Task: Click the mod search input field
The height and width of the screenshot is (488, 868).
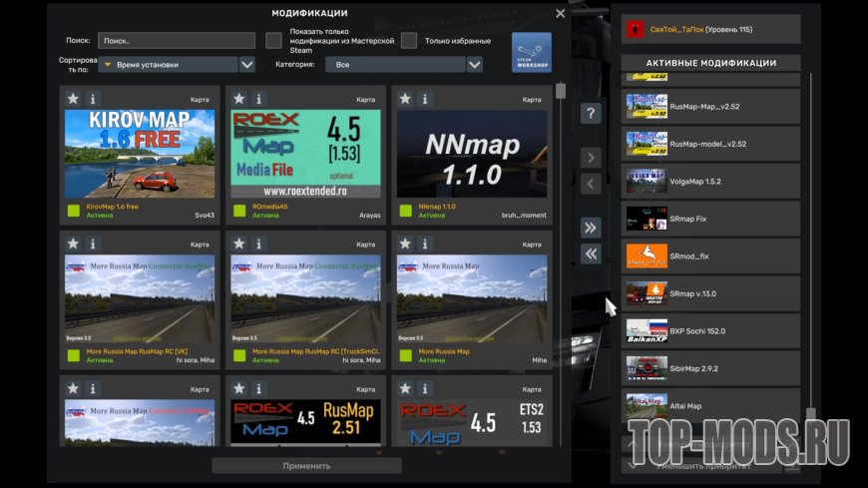Action: tap(176, 41)
